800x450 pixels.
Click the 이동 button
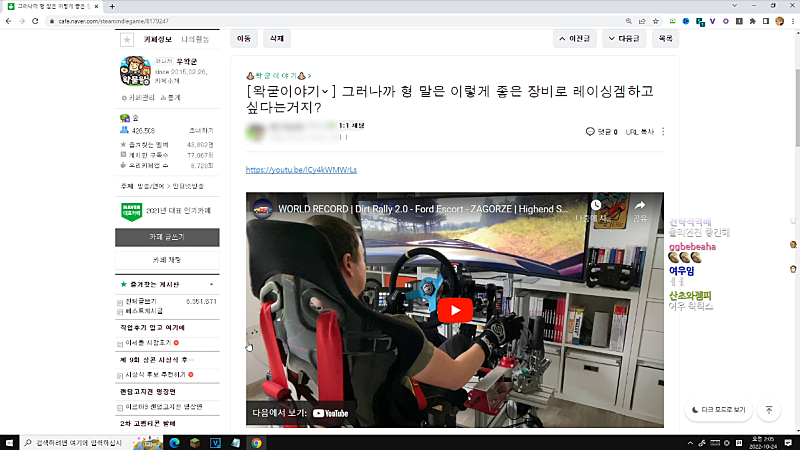click(244, 39)
